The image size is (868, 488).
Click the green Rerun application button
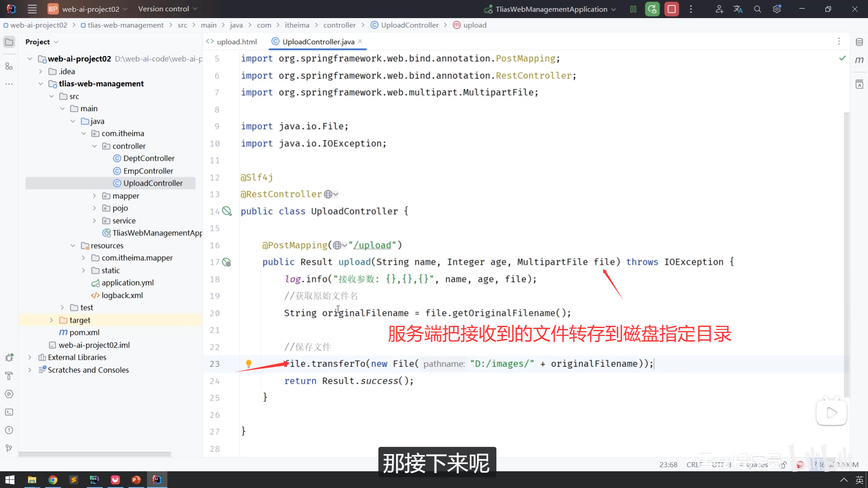pos(652,9)
